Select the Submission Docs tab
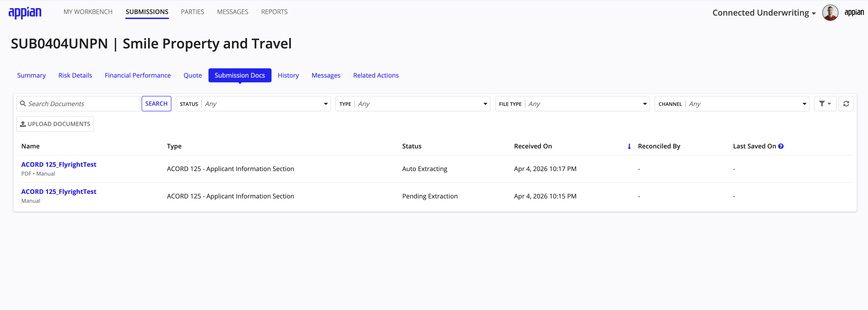The height and width of the screenshot is (310, 868). pos(240,75)
